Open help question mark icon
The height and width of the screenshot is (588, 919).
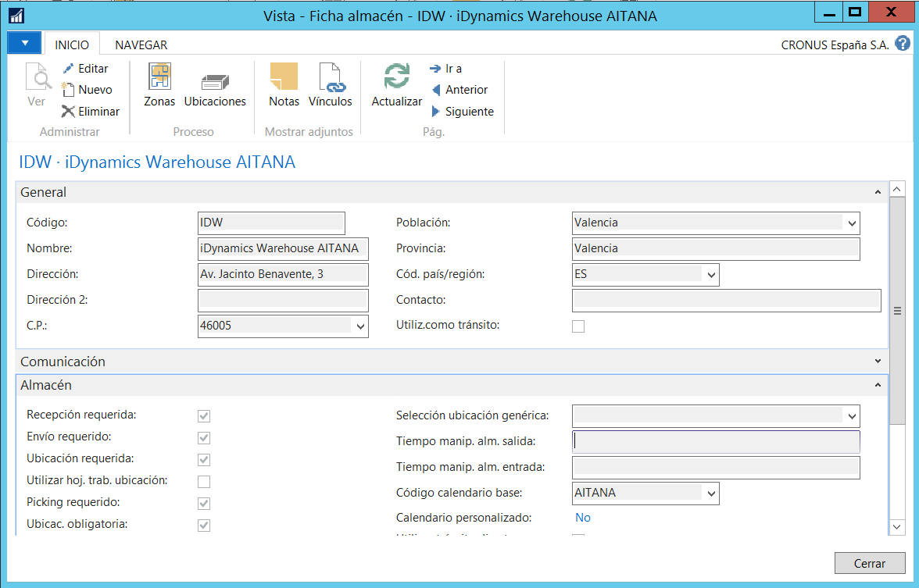(x=903, y=44)
